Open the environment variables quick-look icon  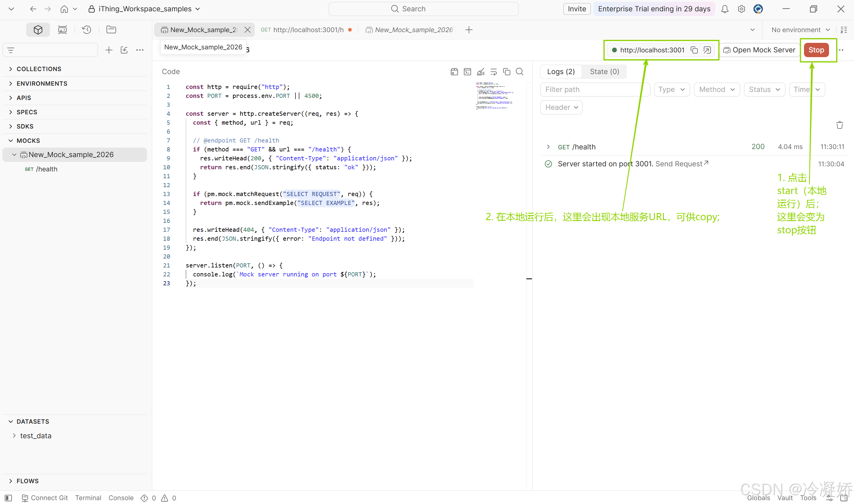(844, 30)
